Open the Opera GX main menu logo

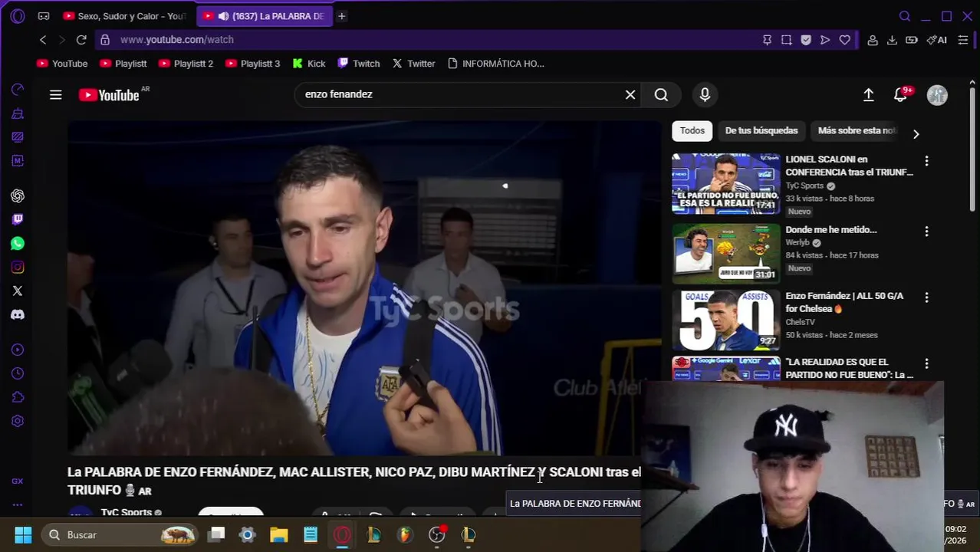point(18,16)
